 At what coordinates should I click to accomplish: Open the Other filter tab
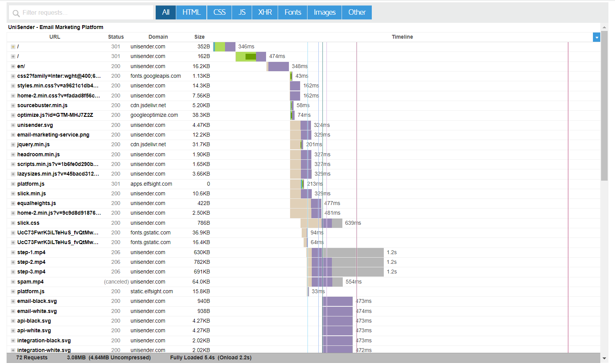[x=357, y=12]
